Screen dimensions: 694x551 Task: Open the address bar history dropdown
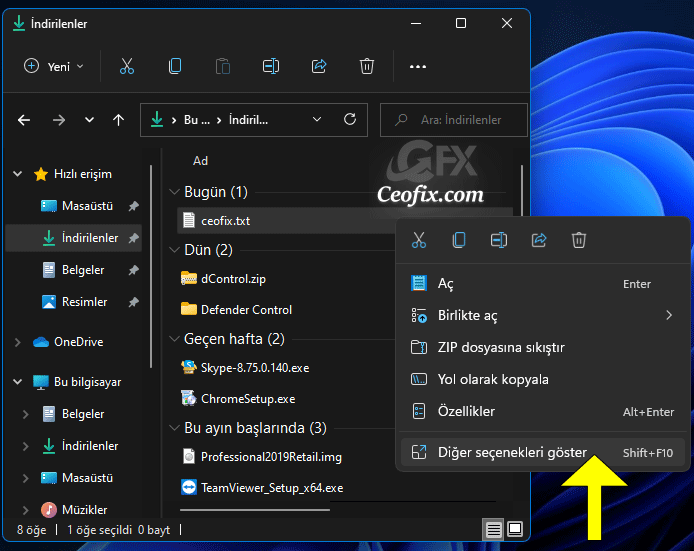317,119
